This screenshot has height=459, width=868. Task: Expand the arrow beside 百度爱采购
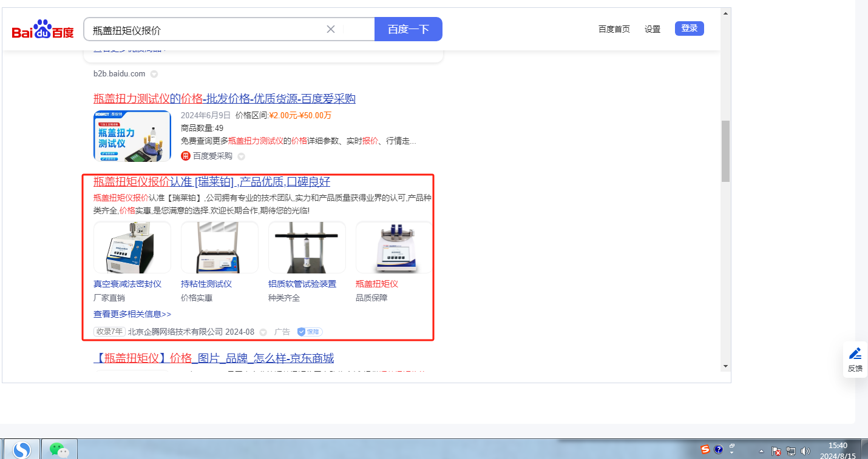point(241,156)
